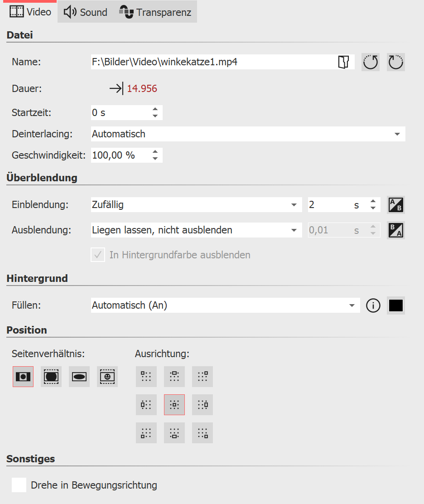
Task: Select the ellipse aspect ratio option
Action: click(79, 377)
